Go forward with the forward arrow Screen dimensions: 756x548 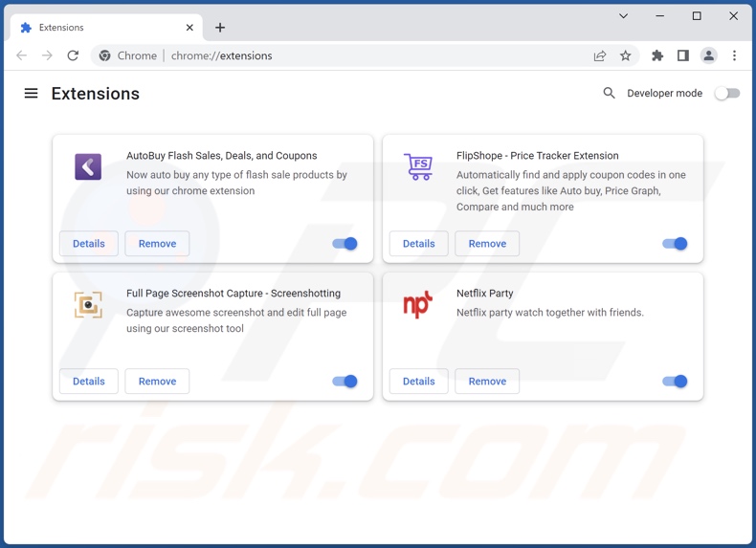(x=47, y=55)
